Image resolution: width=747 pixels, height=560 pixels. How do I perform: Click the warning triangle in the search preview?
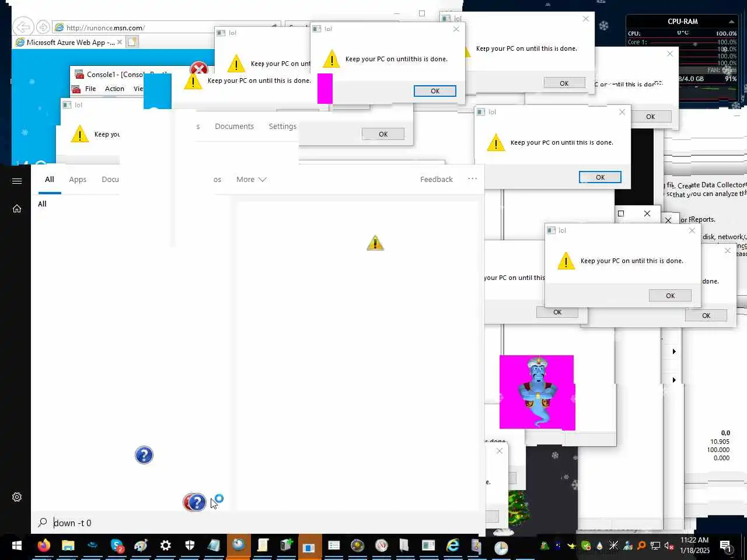point(375,243)
